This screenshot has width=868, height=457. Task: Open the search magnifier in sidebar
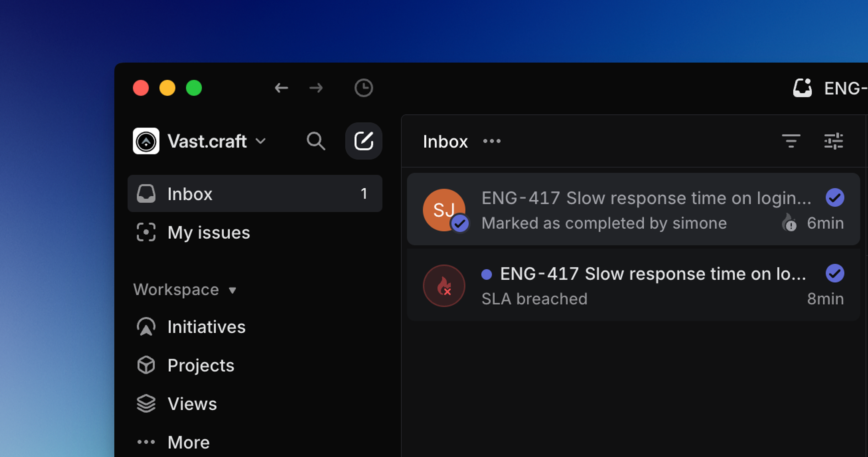point(316,141)
